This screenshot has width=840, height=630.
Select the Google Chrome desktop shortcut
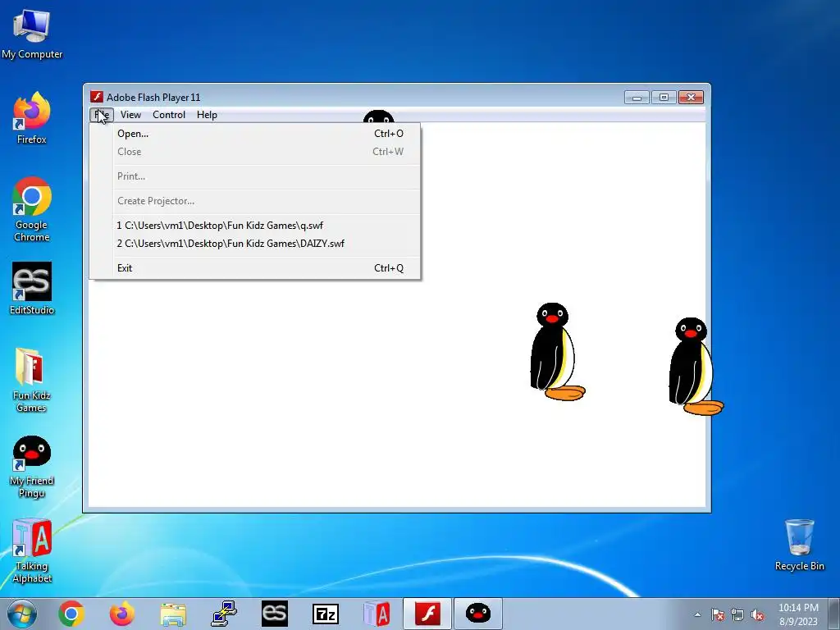tap(32, 209)
